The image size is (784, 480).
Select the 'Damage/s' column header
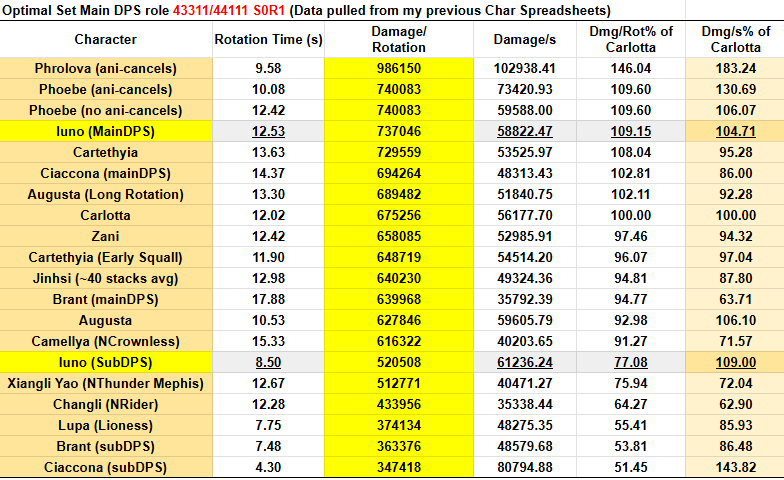click(x=524, y=40)
